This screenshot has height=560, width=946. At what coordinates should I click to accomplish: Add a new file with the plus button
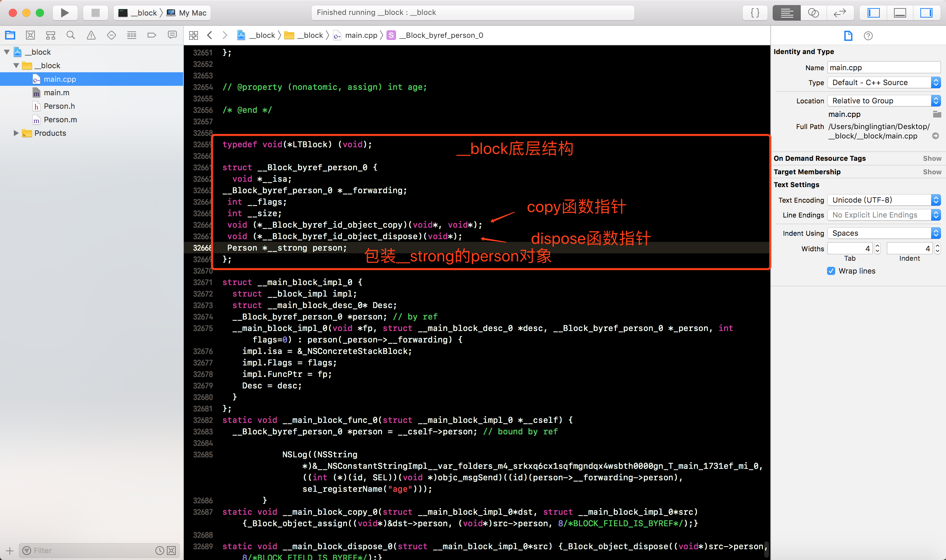(10, 551)
